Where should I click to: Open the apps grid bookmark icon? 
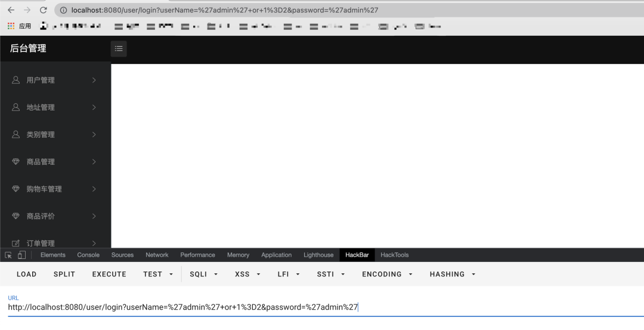pos(11,26)
